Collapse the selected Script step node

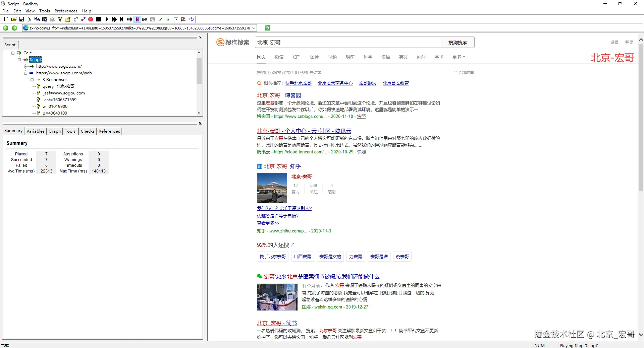click(x=19, y=60)
